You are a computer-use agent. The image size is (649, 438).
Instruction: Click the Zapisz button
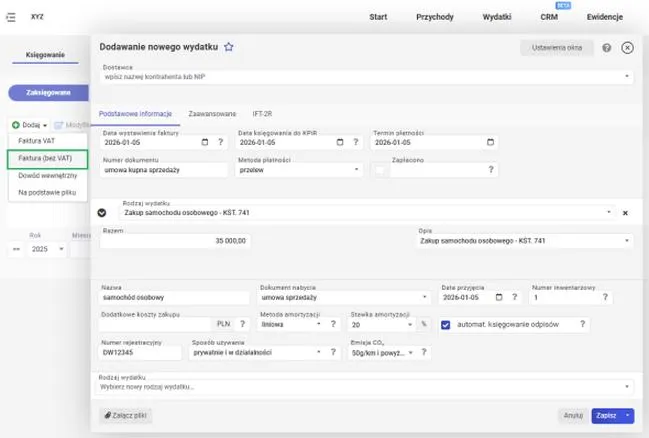pyautogui.click(x=606, y=415)
